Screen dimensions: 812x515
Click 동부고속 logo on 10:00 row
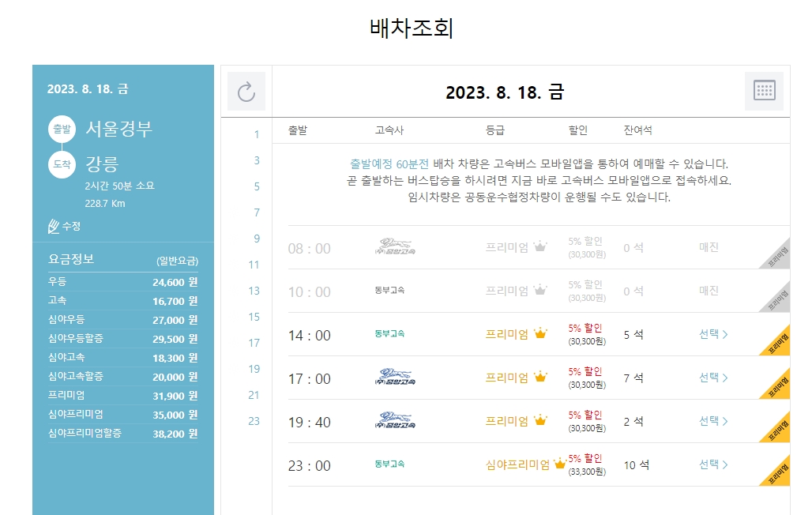(389, 290)
